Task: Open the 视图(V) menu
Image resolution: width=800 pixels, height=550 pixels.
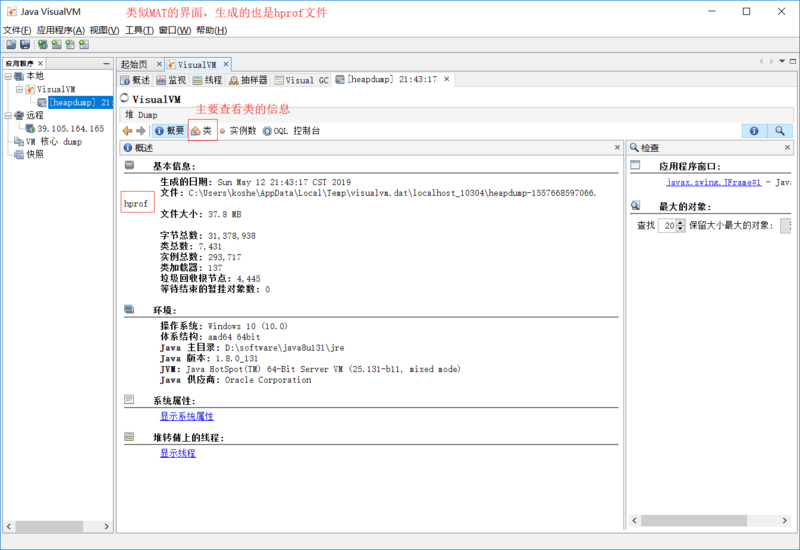Action: click(x=104, y=30)
